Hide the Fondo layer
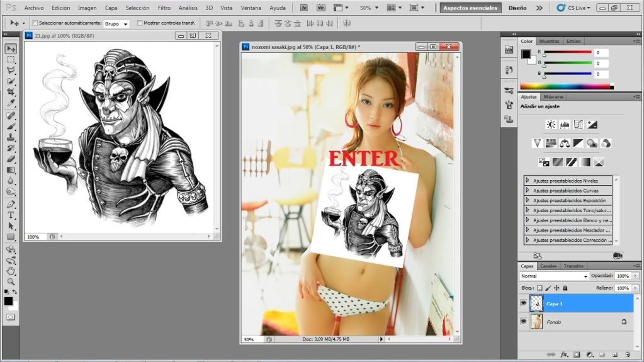Screen dimensions: 644x362 [523, 322]
